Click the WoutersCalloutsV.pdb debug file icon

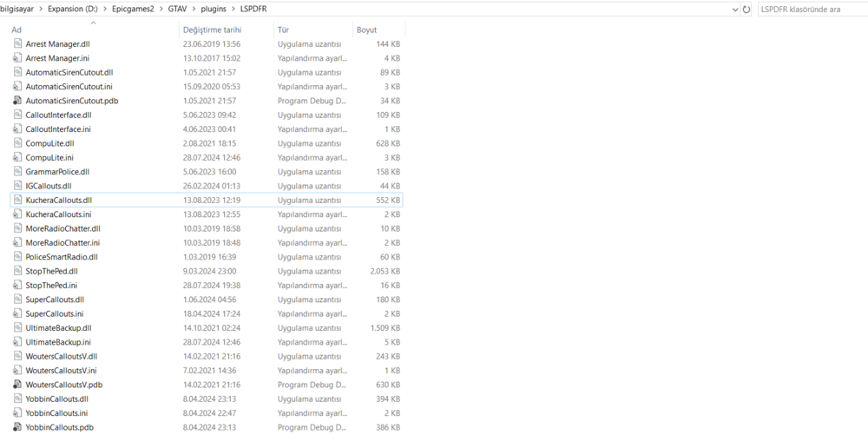(x=17, y=385)
